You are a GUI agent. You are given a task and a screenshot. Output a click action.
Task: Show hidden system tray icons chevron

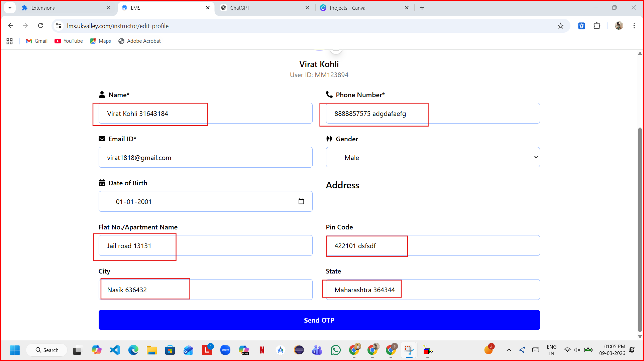point(509,350)
